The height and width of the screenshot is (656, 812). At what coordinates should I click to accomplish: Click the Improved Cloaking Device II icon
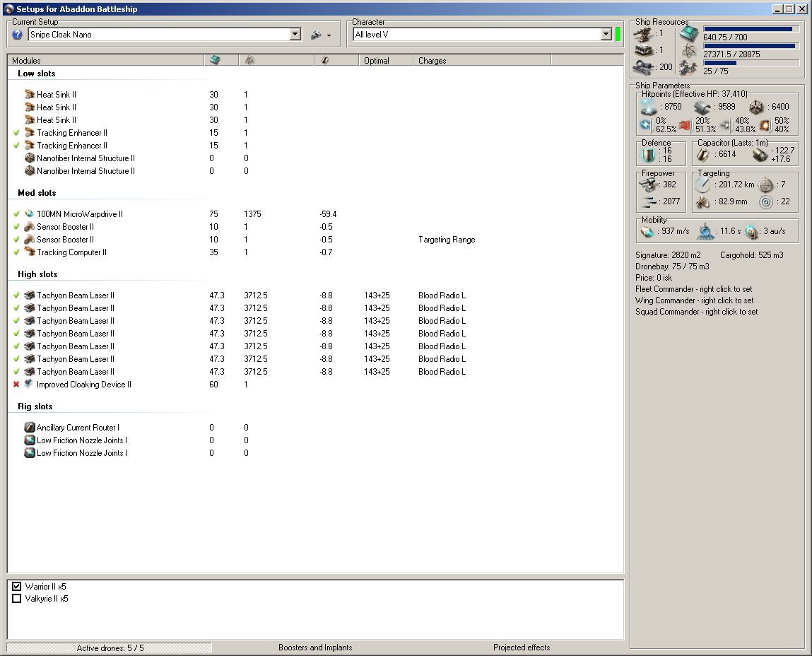tap(30, 384)
